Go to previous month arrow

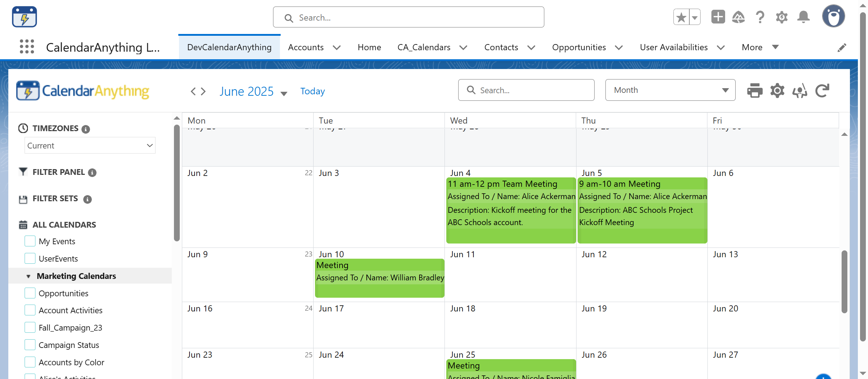click(x=193, y=91)
